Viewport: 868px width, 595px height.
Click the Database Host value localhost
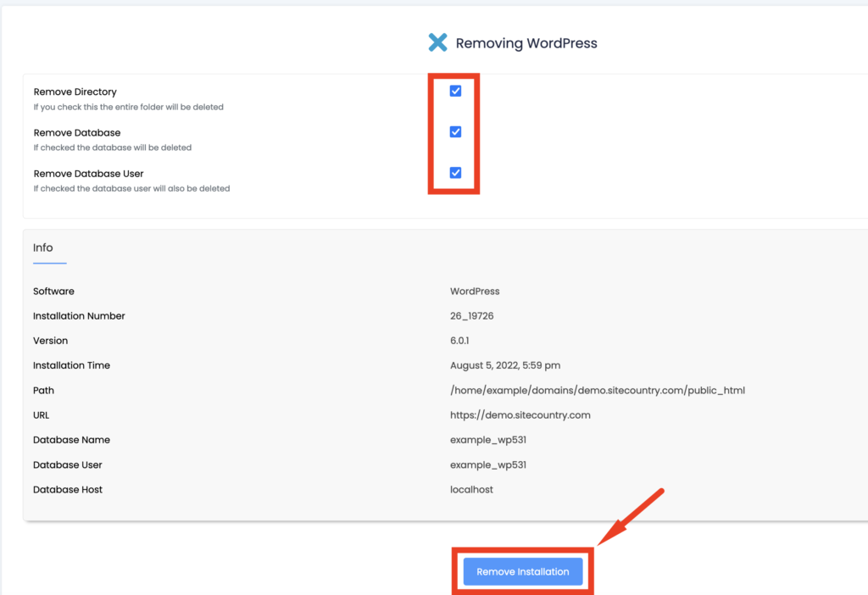[x=471, y=490]
